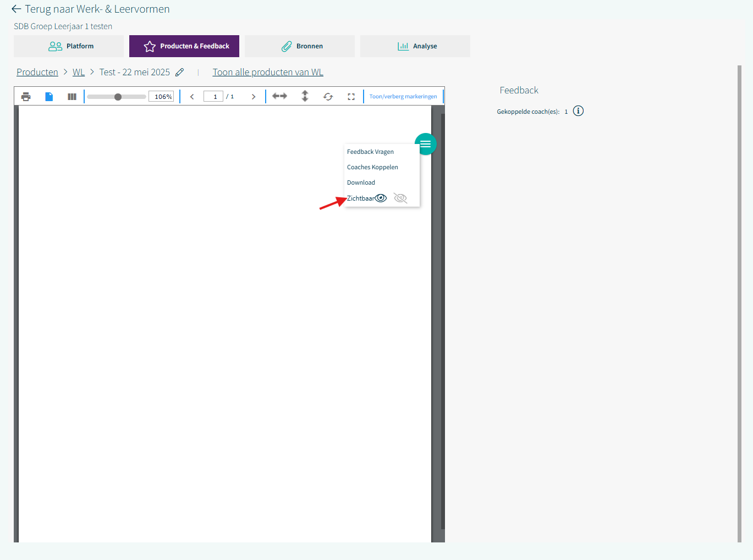
Task: Rotate the document with rotate icon
Action: pyautogui.click(x=328, y=97)
